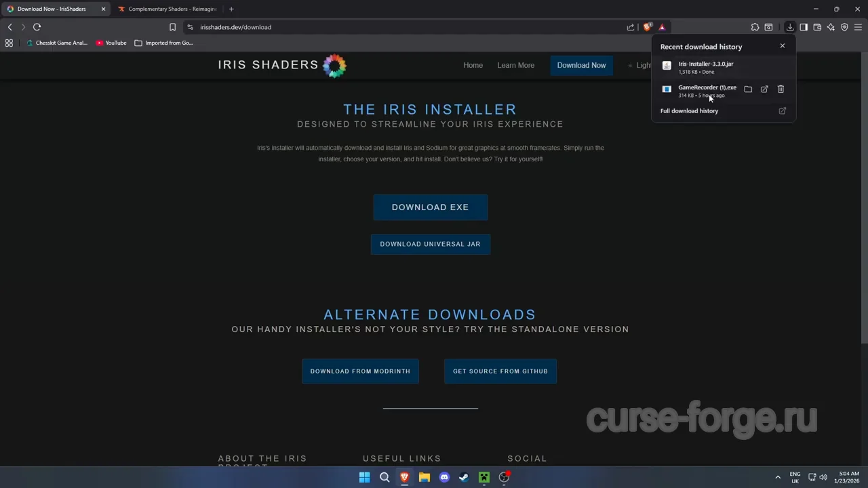The height and width of the screenshot is (488, 868).
Task: Click the IRIS SHADERS logo
Action: (282, 66)
